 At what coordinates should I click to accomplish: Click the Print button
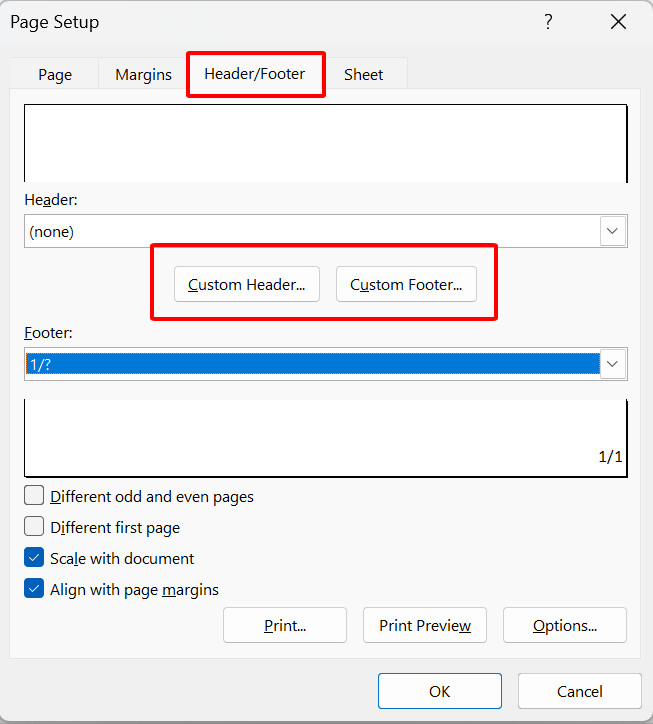(285, 626)
